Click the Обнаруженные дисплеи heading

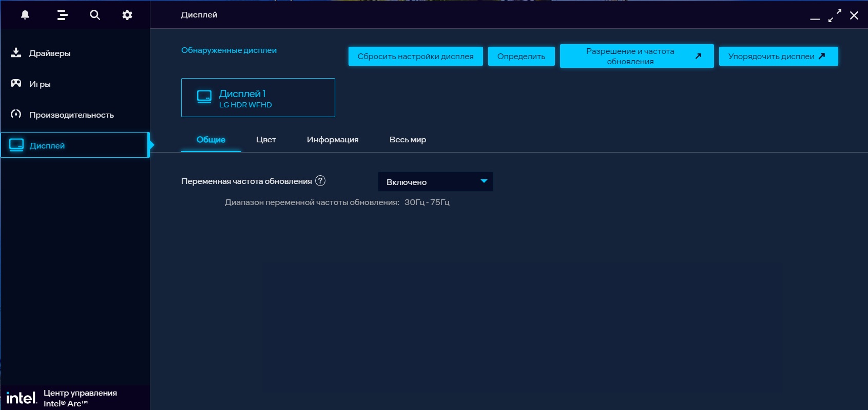click(229, 50)
